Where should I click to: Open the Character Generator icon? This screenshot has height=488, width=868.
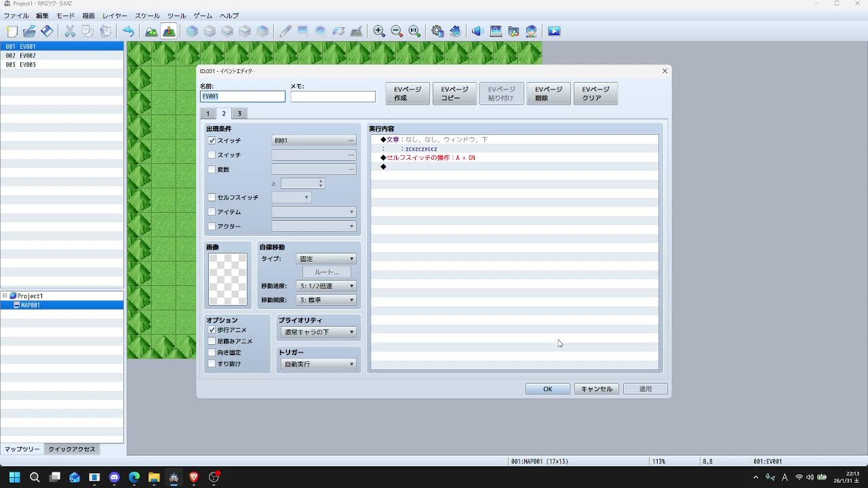(531, 31)
